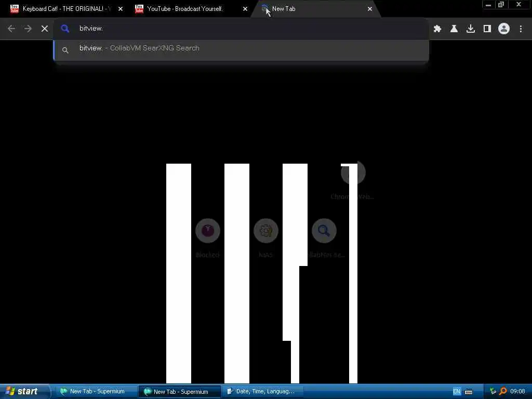Open the Chrome Web Store shortcut

(353, 180)
